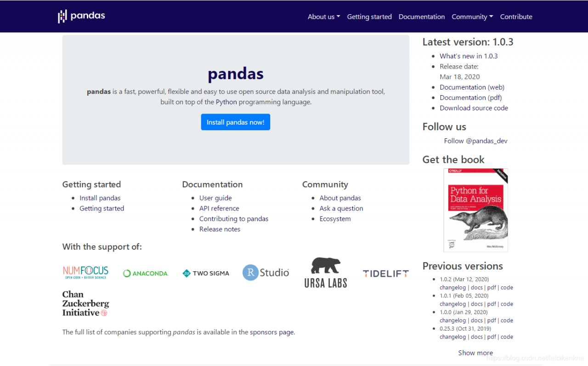Open code for version 0.25.3
This screenshot has height=366, width=588.
point(507,337)
